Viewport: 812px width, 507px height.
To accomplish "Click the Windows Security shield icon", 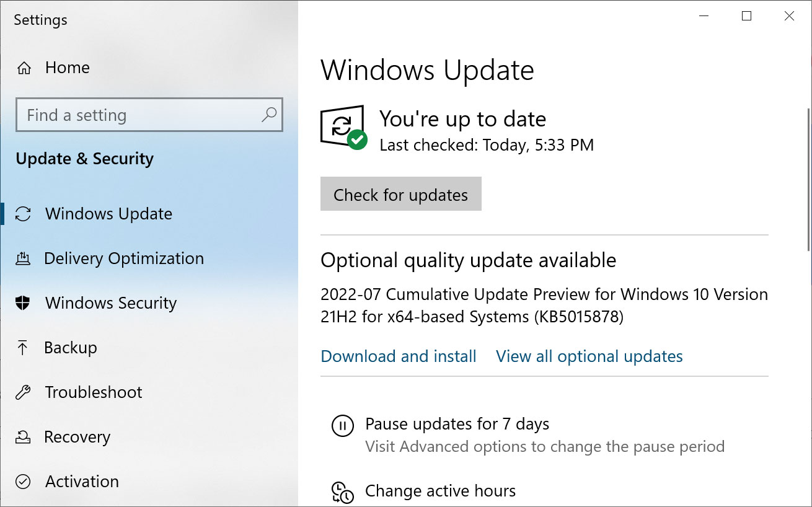I will (x=23, y=303).
